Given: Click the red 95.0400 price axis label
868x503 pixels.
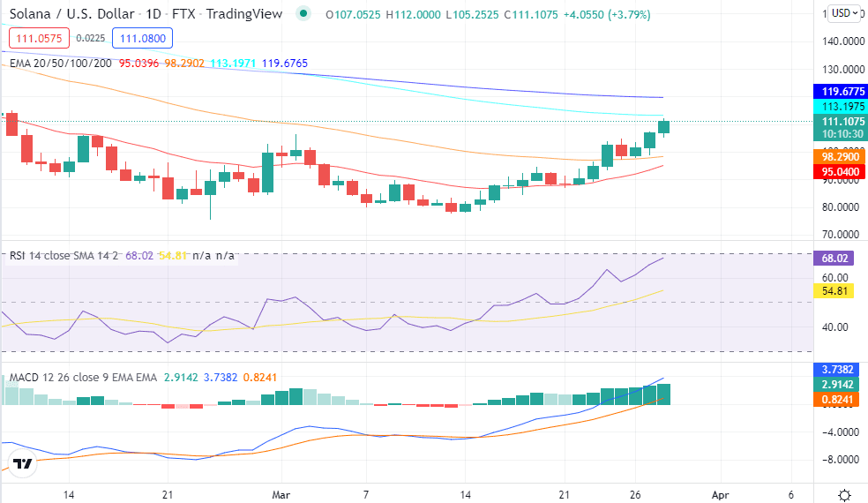Looking at the screenshot, I should point(841,172).
